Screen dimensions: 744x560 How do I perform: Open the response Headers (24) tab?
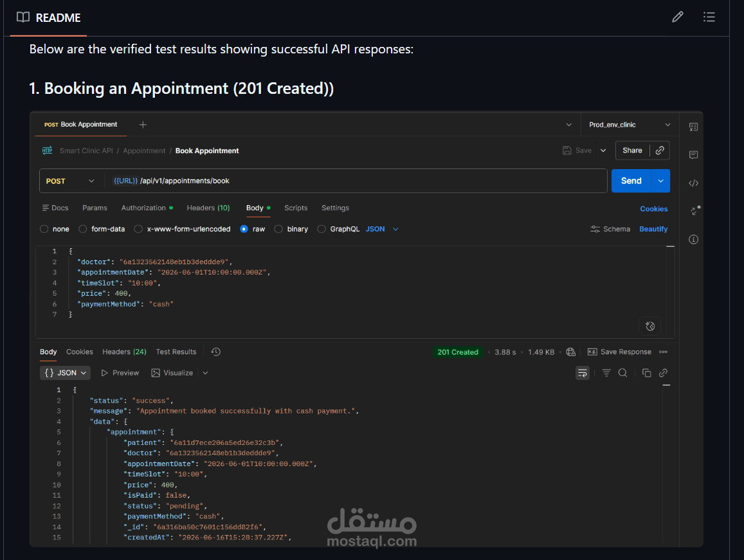(124, 352)
